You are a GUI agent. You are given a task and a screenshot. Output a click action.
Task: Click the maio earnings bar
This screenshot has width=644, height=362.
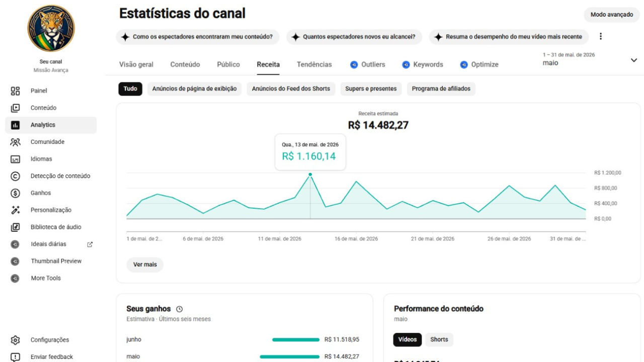[289, 357]
